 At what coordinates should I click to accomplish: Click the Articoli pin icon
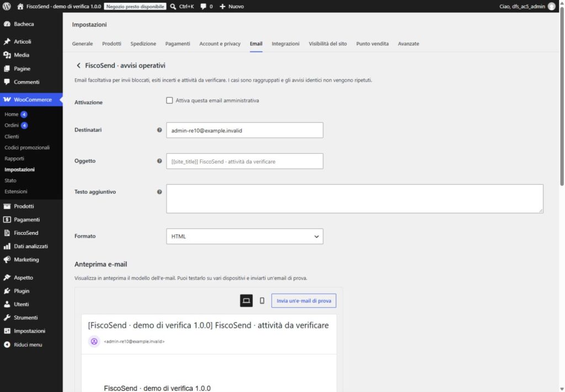[x=7, y=41]
